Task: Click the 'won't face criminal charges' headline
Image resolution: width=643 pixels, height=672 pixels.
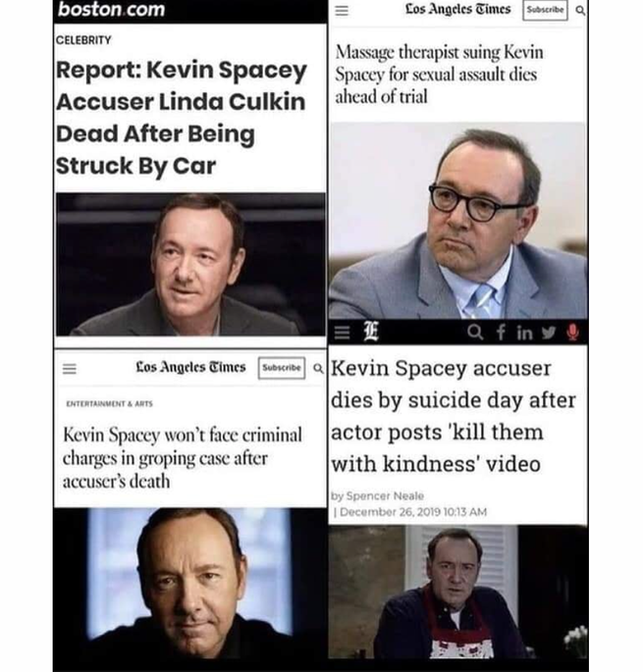Action: (x=183, y=458)
